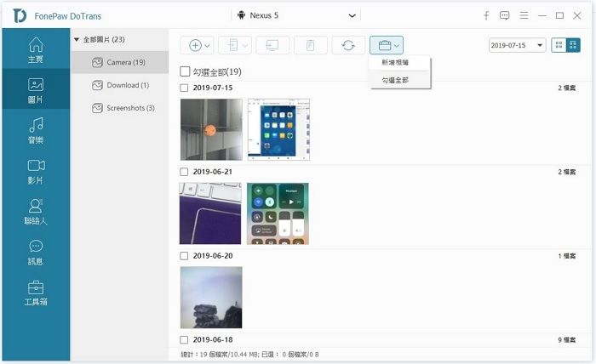The image size is (596, 364).
Task: Choose 新增相簿 from the dropdown menu
Action: [399, 63]
